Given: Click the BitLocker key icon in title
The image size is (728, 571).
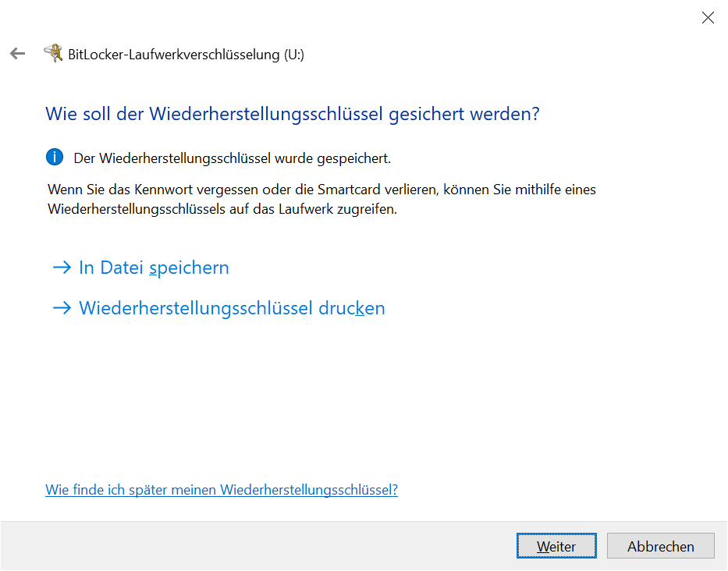Looking at the screenshot, I should (53, 53).
